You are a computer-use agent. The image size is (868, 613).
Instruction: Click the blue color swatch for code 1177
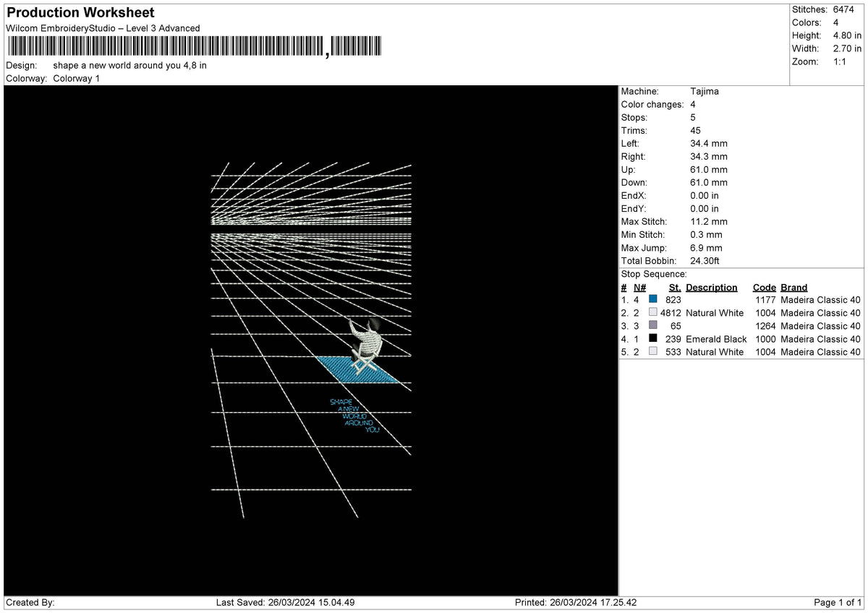tap(653, 299)
